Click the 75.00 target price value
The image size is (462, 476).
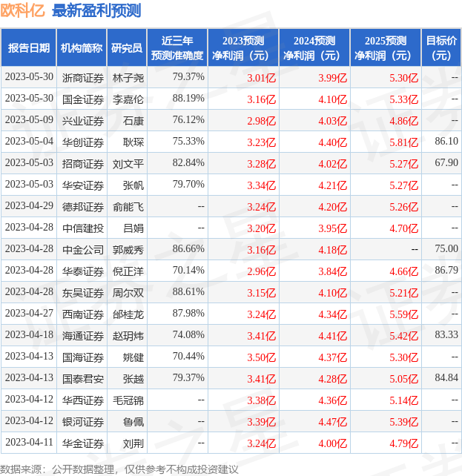[446, 248]
